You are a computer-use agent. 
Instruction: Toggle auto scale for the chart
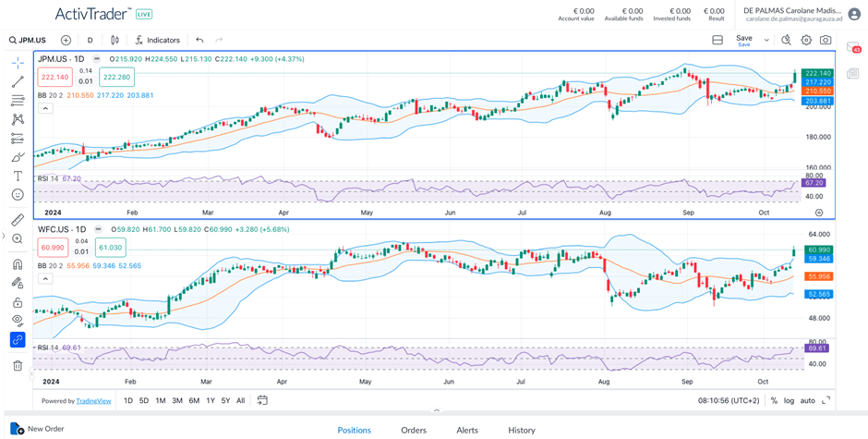(808, 400)
